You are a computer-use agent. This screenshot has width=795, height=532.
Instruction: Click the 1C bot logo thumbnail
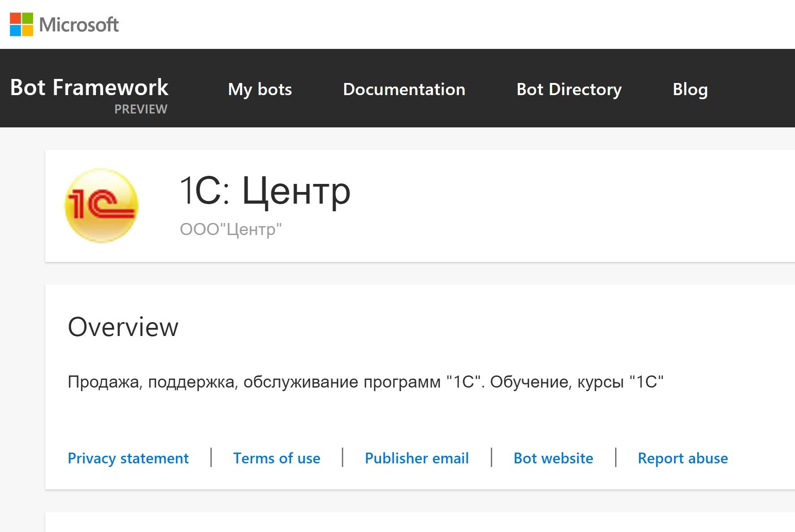[x=101, y=206]
